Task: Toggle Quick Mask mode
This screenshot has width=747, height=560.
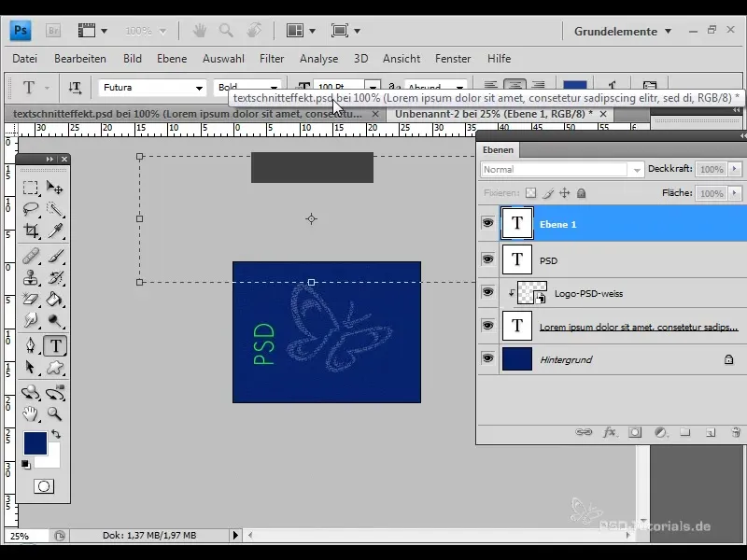Action: click(44, 486)
